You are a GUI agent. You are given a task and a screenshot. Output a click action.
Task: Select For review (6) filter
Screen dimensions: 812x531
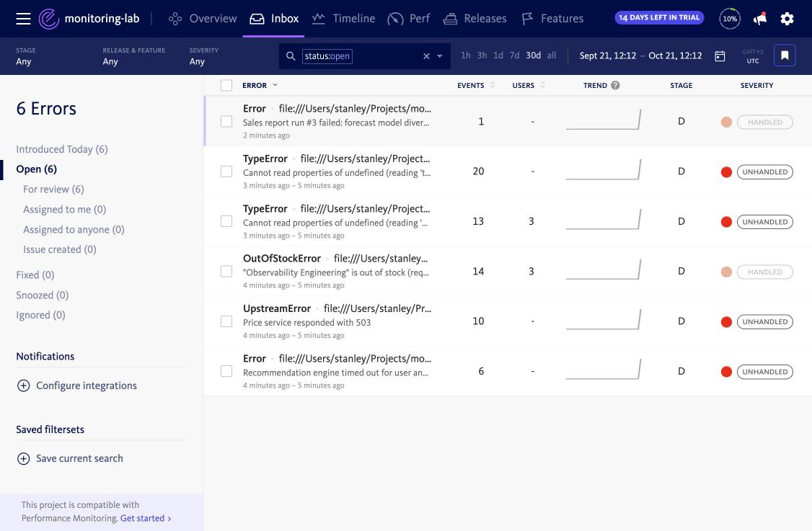coord(53,189)
